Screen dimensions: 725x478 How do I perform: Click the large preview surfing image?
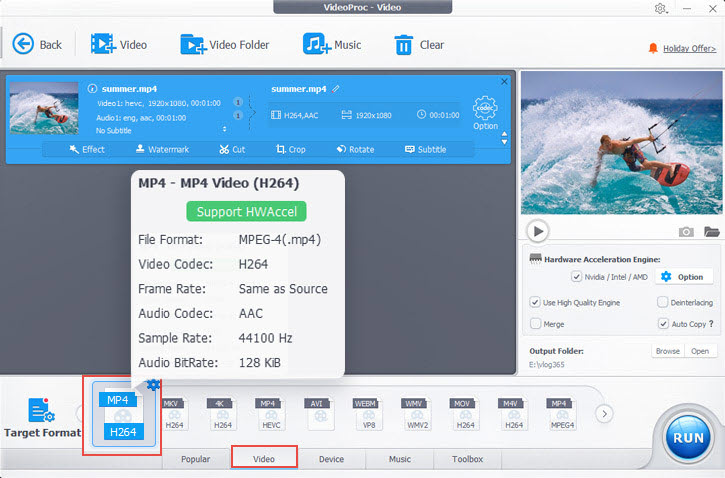(621, 143)
